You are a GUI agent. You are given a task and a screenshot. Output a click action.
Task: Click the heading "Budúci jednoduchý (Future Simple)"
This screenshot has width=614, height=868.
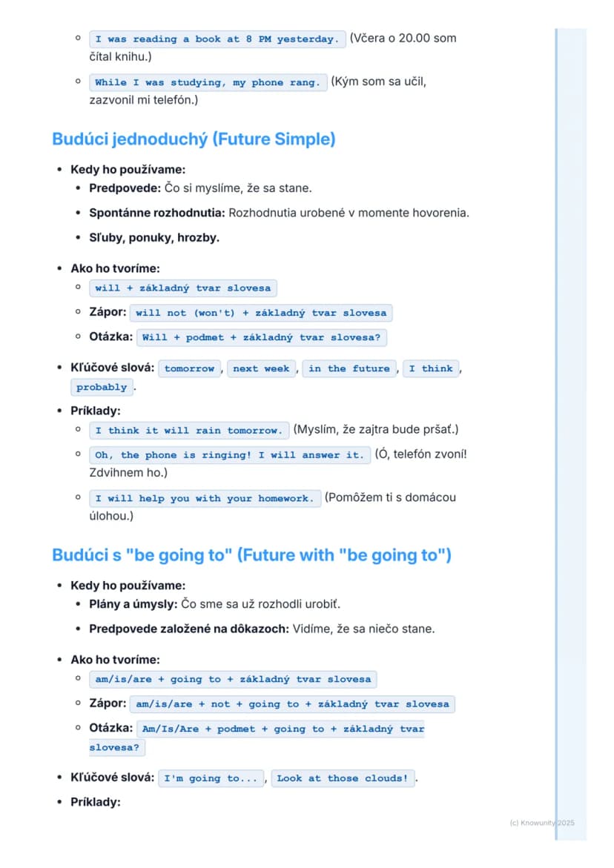(x=194, y=139)
